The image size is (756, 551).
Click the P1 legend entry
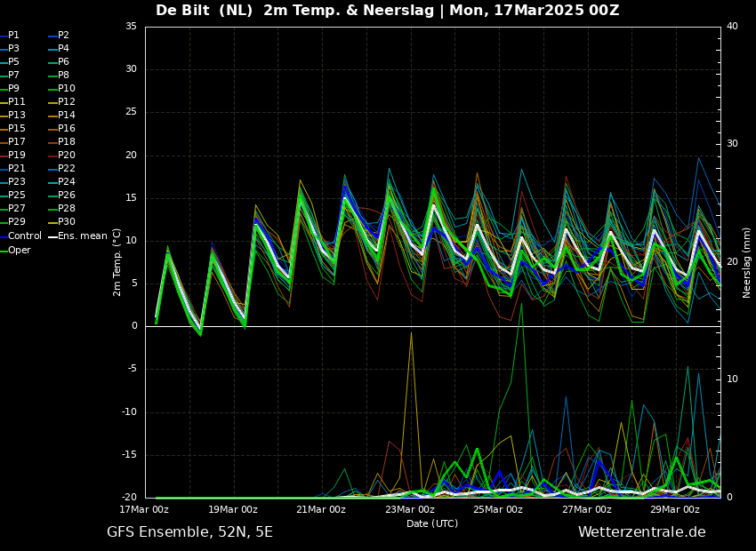coord(13,36)
